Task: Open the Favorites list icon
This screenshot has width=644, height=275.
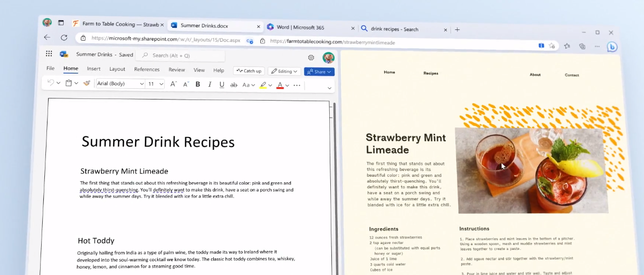Action: (567, 46)
